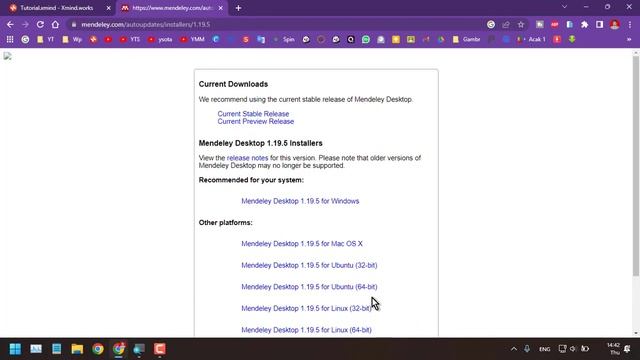Image resolution: width=640 pixels, height=360 pixels.
Task: Open the Current Preview Release link
Action: [x=256, y=122]
